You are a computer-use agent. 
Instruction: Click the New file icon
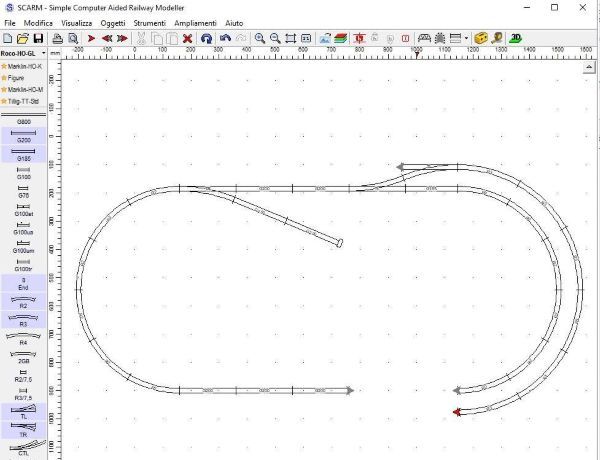click(x=7, y=38)
